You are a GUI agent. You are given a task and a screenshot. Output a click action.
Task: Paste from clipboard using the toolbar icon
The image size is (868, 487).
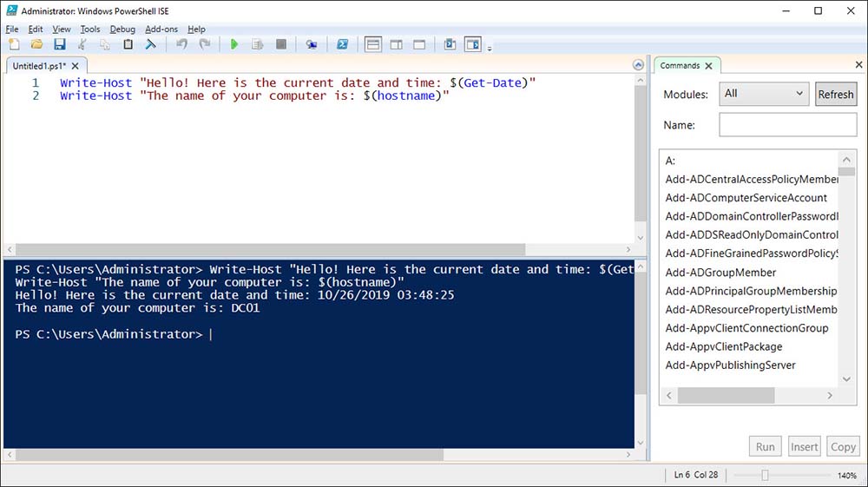tap(128, 44)
